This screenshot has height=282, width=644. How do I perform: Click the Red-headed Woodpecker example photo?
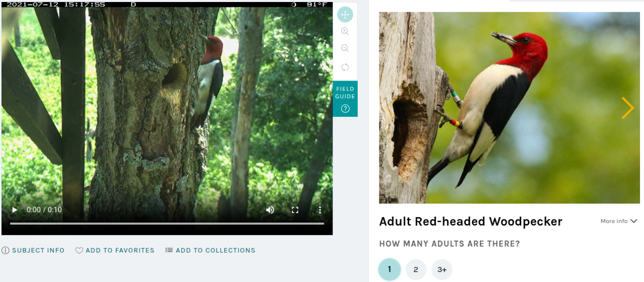click(509, 108)
